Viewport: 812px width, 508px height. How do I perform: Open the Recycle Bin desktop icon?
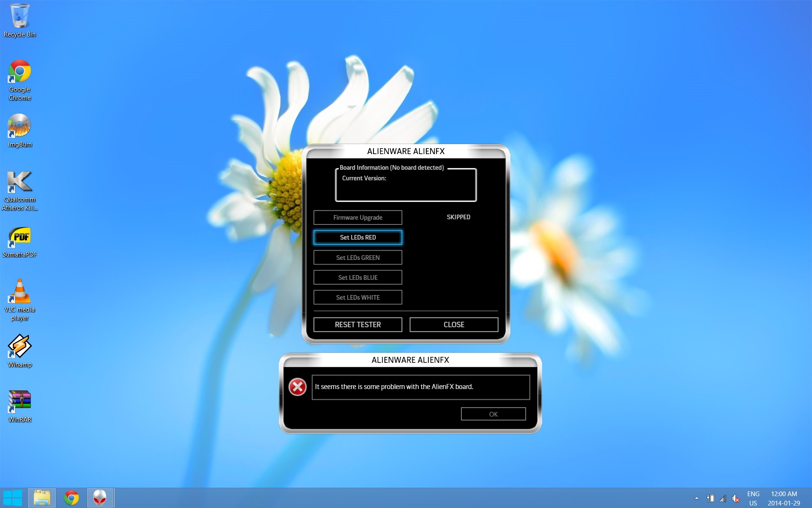pyautogui.click(x=19, y=20)
